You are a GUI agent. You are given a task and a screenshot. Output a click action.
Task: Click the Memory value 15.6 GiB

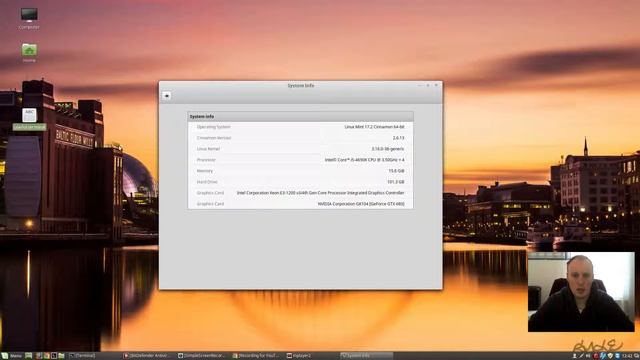coord(396,171)
